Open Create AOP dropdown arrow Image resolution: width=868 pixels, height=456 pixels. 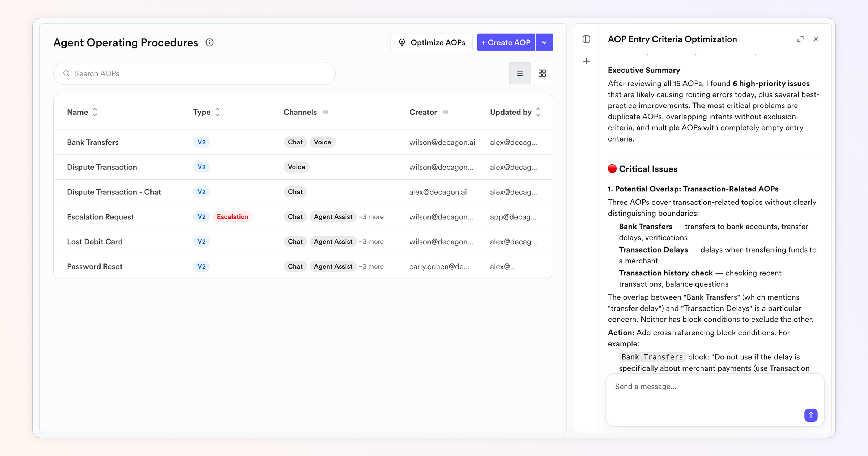tap(544, 42)
